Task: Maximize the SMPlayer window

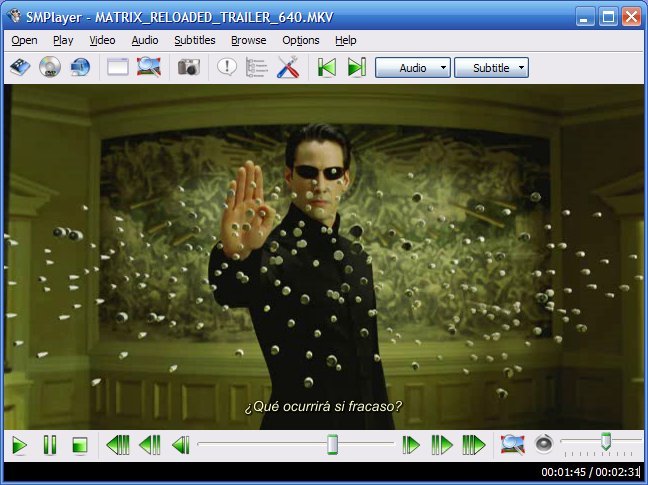Action: coord(608,17)
